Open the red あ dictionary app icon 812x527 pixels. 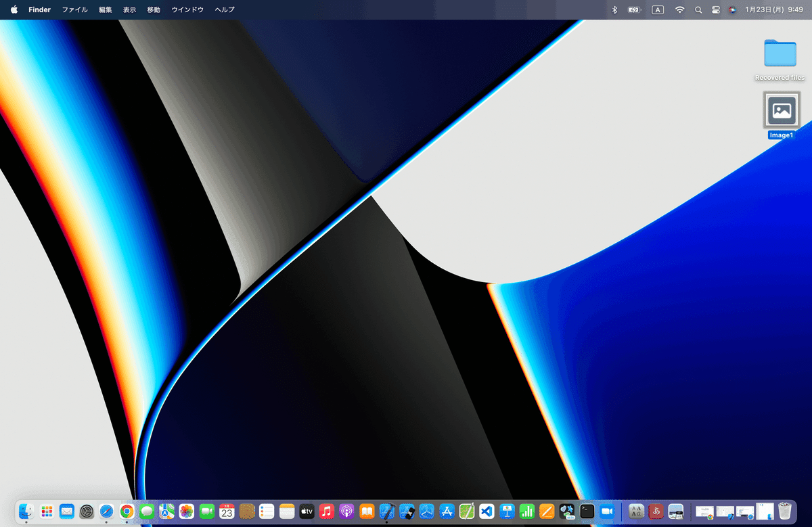pos(656,511)
